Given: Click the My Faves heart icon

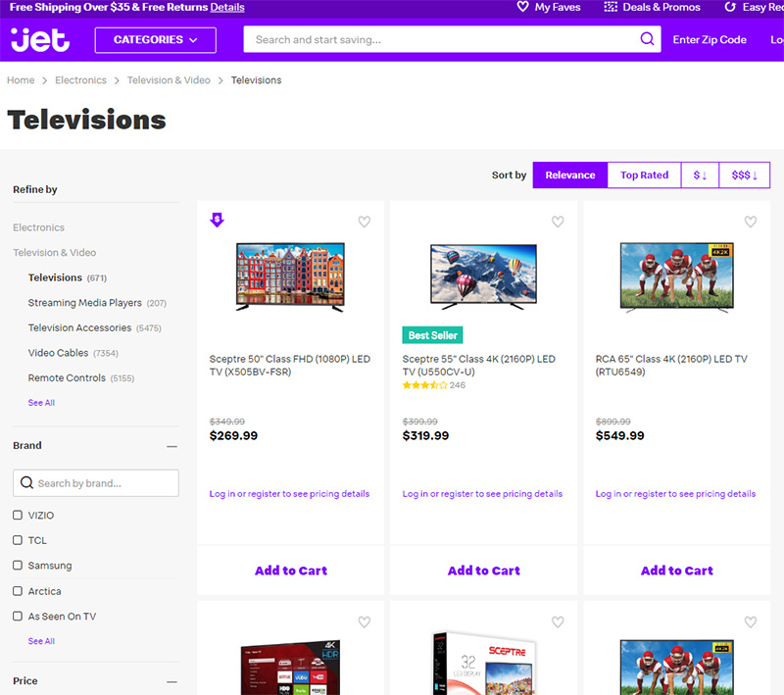Looking at the screenshot, I should 522,7.
